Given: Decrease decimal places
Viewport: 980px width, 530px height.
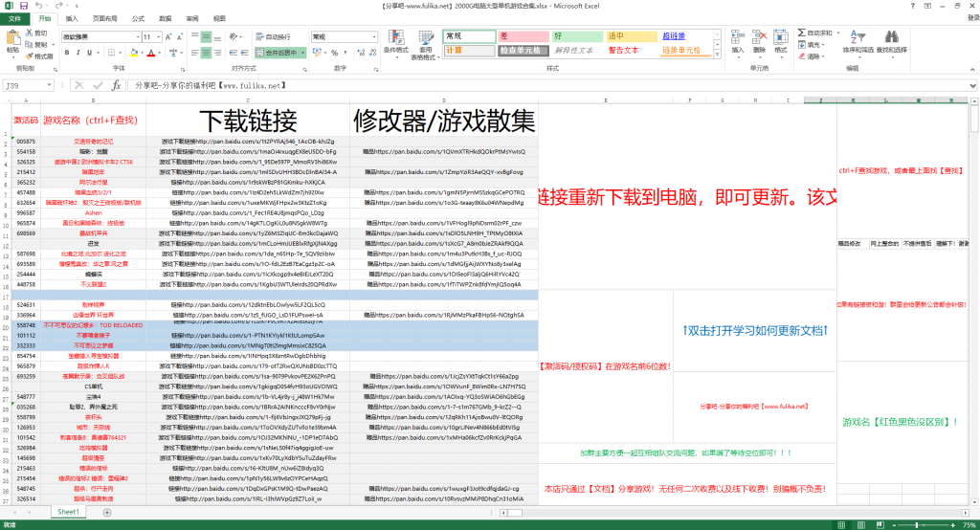Looking at the screenshot, I should [372, 53].
